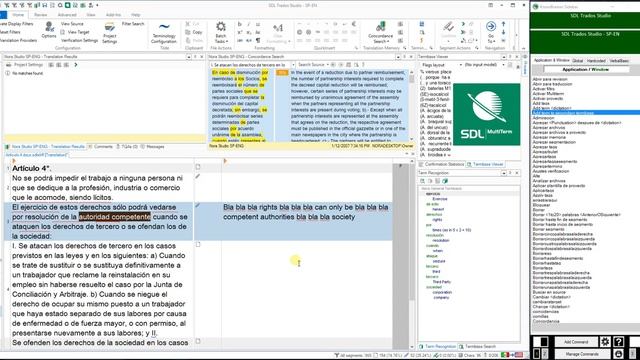Image resolution: width=640 pixels, height=360 pixels.
Task: Switch to the Advanced ribbon tab
Action: (67, 15)
